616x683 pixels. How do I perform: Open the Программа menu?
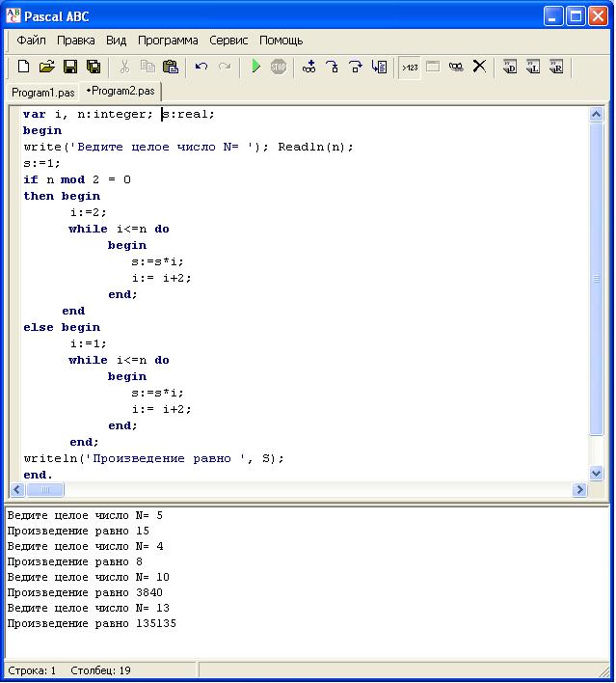click(168, 41)
